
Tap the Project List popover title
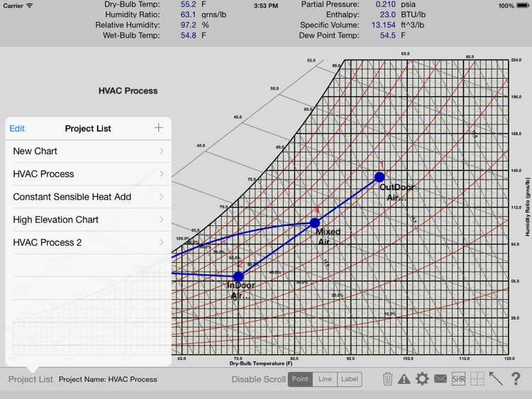point(88,128)
